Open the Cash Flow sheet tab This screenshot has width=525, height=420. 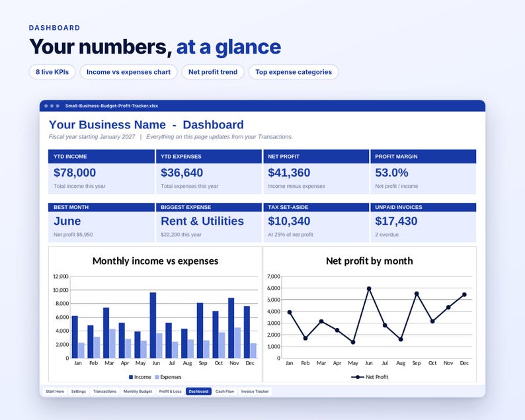coord(225,391)
